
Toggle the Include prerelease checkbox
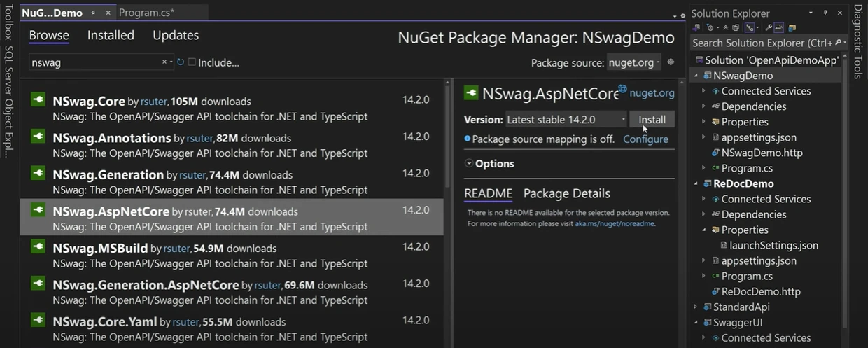tap(192, 62)
